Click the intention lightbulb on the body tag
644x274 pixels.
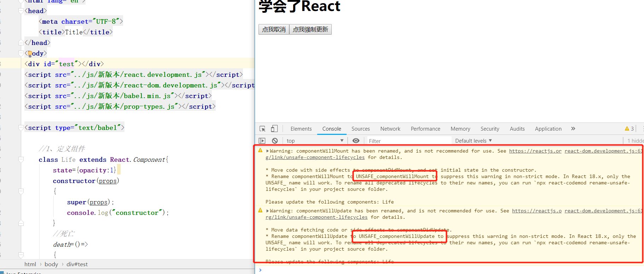(x=30, y=53)
